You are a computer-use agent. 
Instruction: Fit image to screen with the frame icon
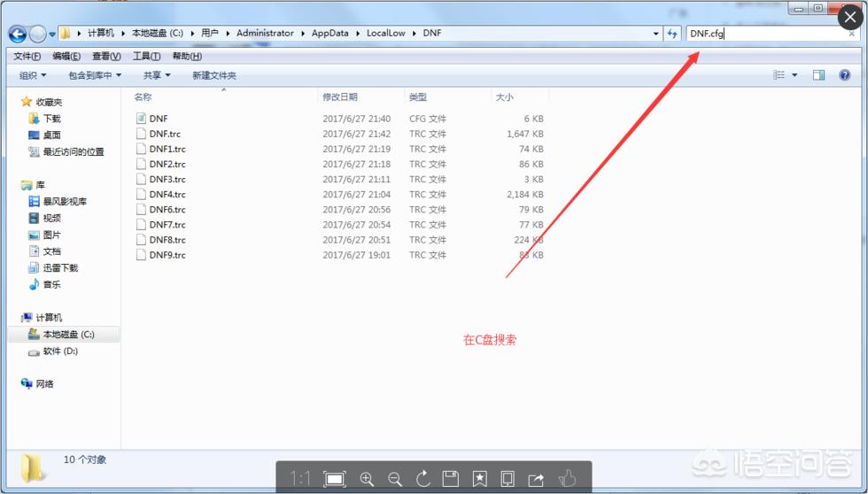[335, 479]
